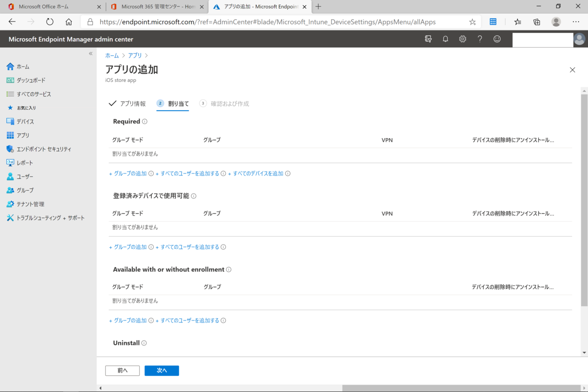Open the portal settings gear icon
This screenshot has width=588, height=392.
[463, 39]
